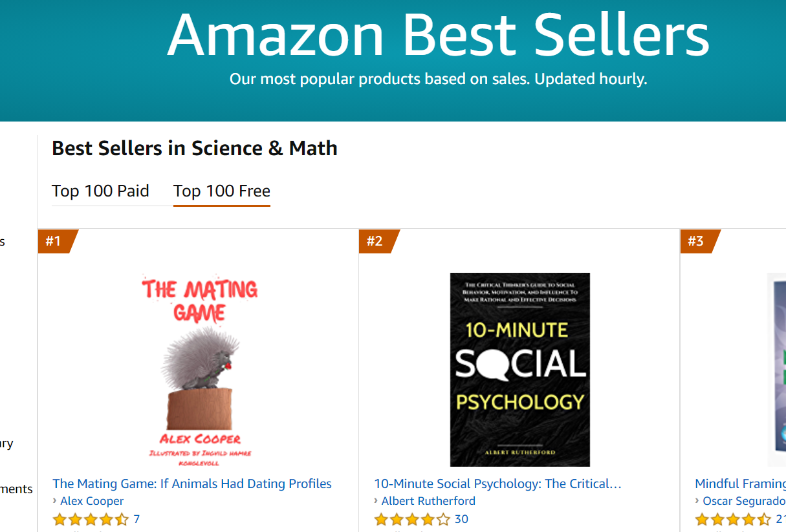Viewport: 786px width, 532px height.
Task: Click the #1 rank badge
Action: (x=54, y=240)
